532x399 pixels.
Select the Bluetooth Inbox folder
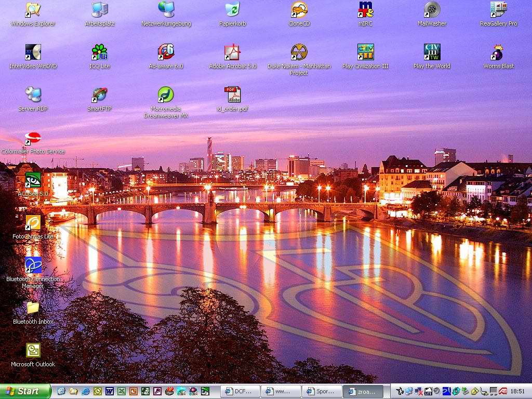(33, 312)
